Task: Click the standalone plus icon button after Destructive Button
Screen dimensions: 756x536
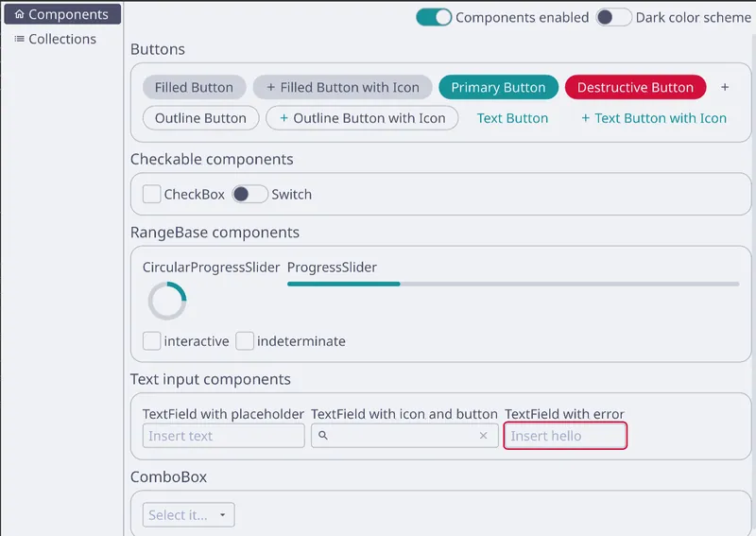Action: tap(725, 87)
